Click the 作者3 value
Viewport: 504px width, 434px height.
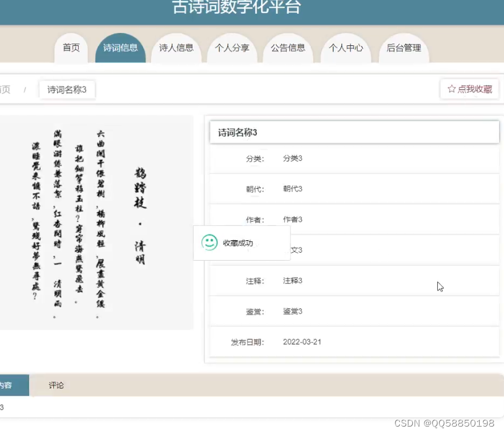[292, 219]
